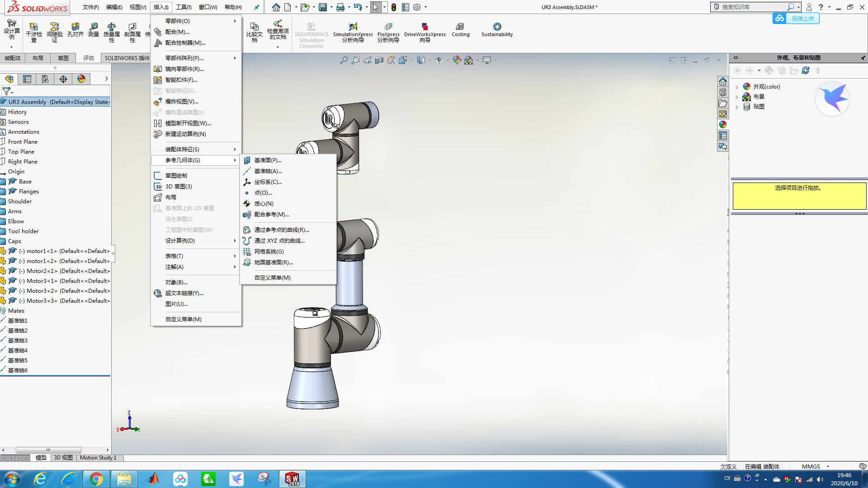Open the display style dropdown arrow
Viewport: 868px width, 488px height.
coord(430,60)
